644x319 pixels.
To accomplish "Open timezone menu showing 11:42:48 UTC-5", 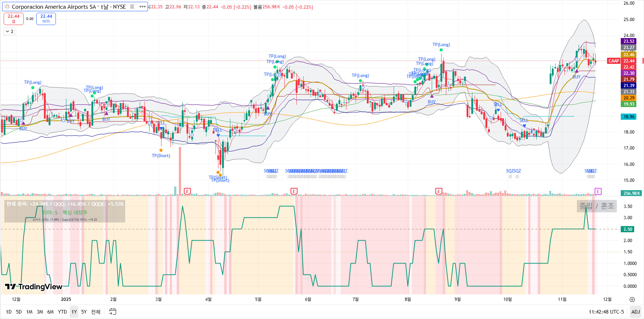I will [606, 312].
